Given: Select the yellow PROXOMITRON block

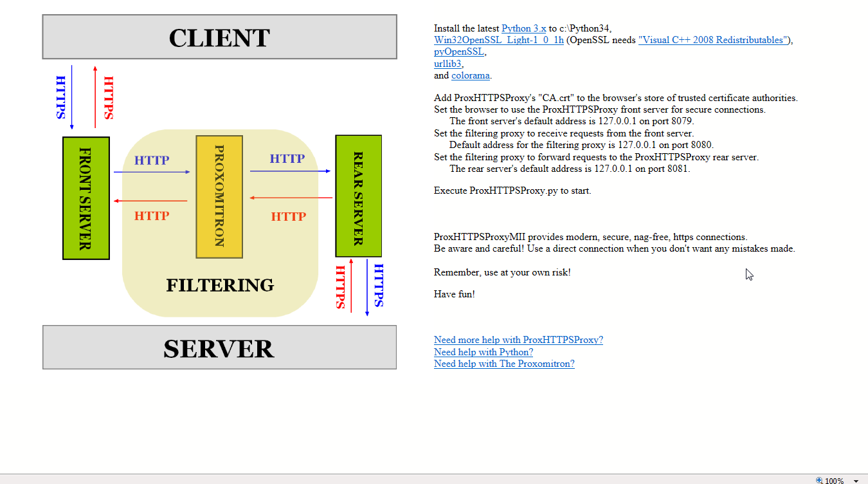Looking at the screenshot, I should point(219,196).
